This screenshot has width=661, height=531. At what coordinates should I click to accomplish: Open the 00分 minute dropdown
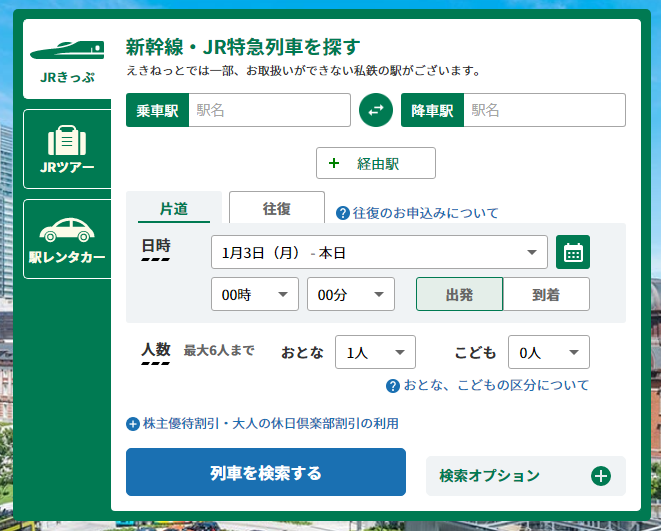351,294
